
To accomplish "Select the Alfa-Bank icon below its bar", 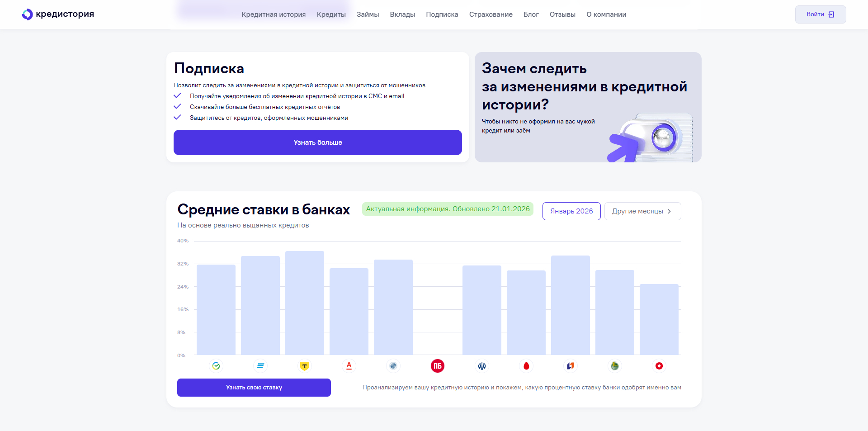I will [x=349, y=366].
